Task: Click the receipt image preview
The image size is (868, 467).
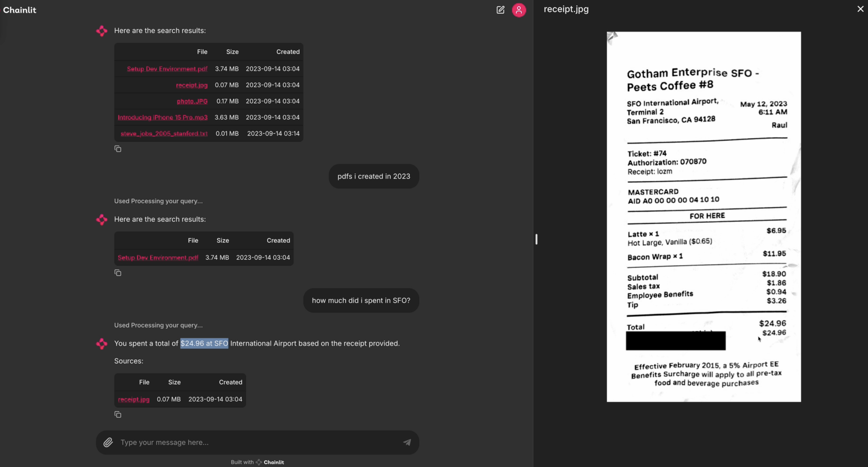Action: coord(704,216)
